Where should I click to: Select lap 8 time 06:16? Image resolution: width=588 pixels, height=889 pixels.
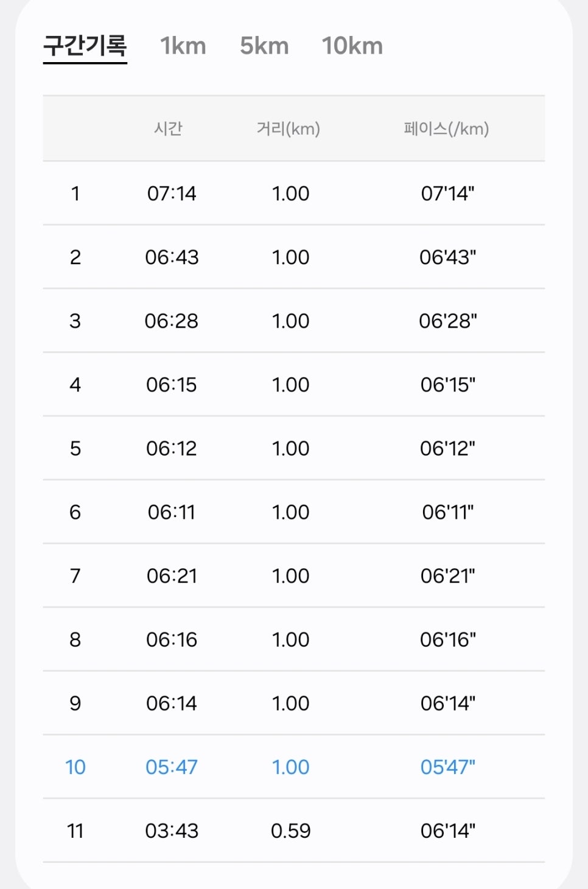172,639
